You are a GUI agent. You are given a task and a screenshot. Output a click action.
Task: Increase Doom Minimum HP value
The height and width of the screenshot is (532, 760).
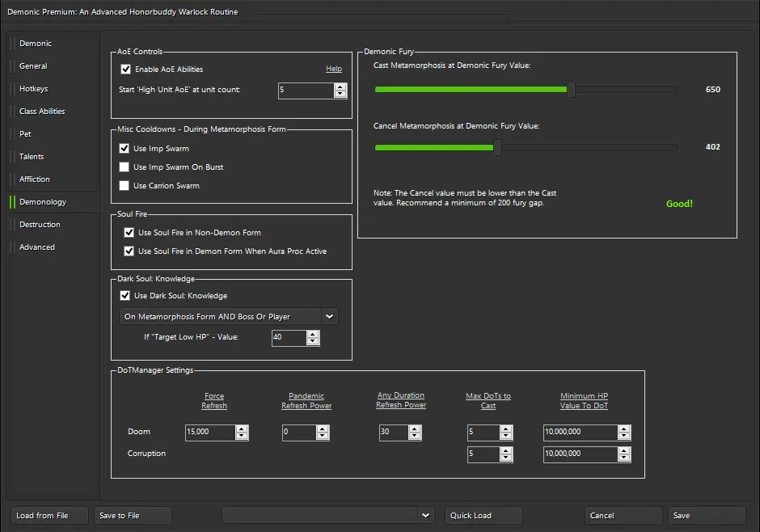point(624,429)
